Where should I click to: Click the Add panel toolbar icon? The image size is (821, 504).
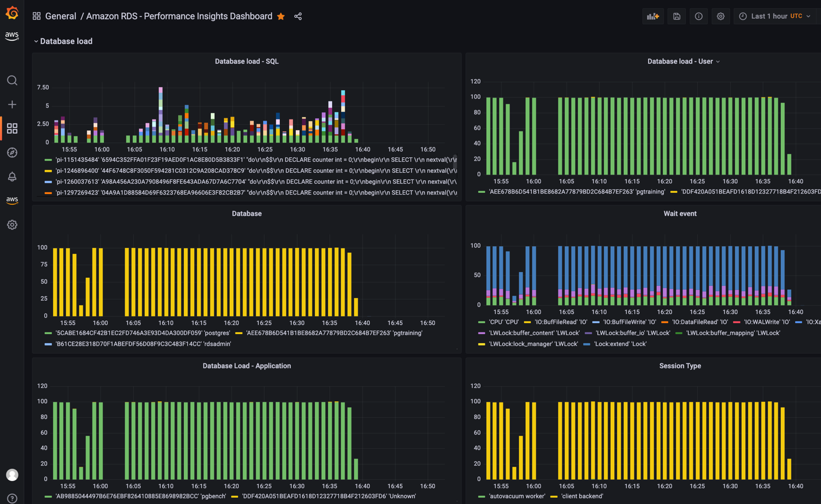[x=653, y=15]
